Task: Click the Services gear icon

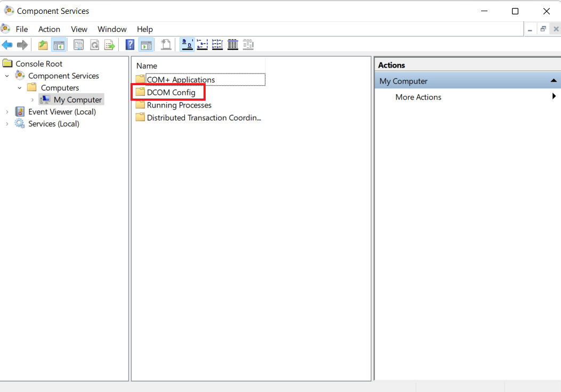Action: click(20, 124)
